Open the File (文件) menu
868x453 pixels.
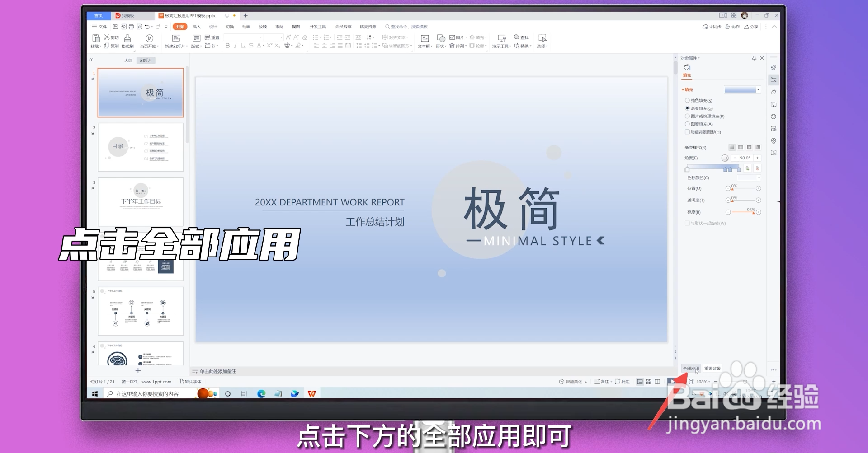(x=100, y=27)
